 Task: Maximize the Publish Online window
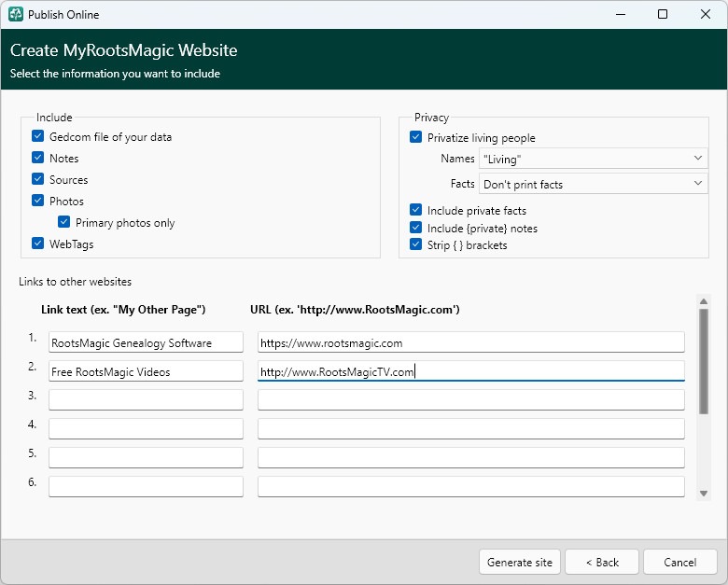(663, 14)
